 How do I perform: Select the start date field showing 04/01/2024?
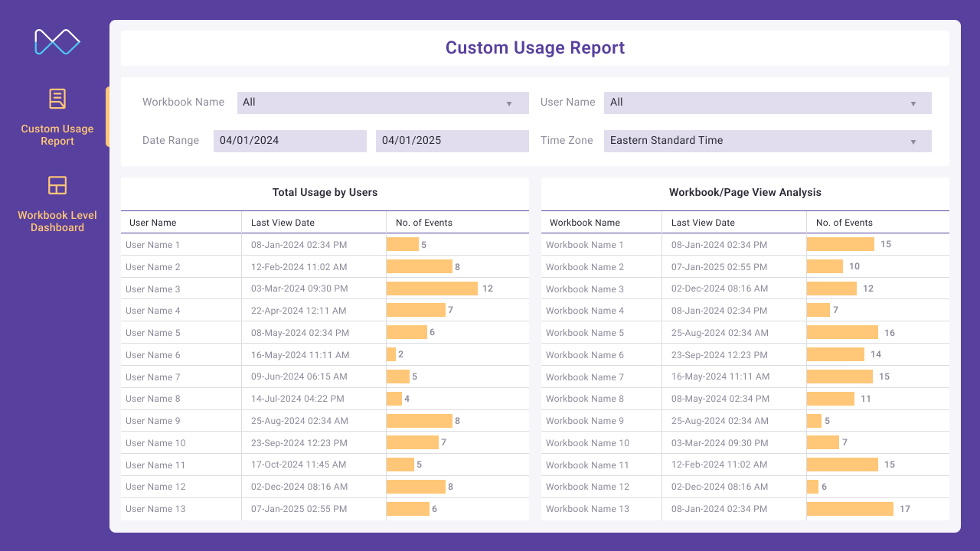point(289,141)
